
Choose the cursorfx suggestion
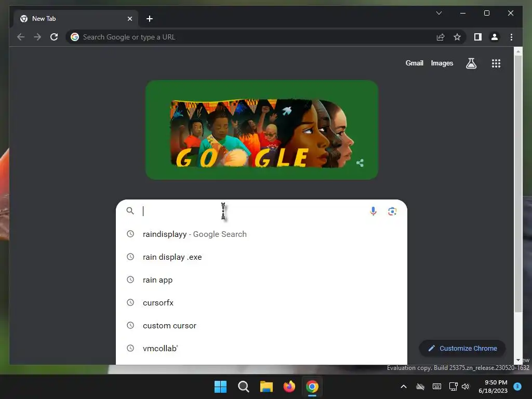(261, 303)
